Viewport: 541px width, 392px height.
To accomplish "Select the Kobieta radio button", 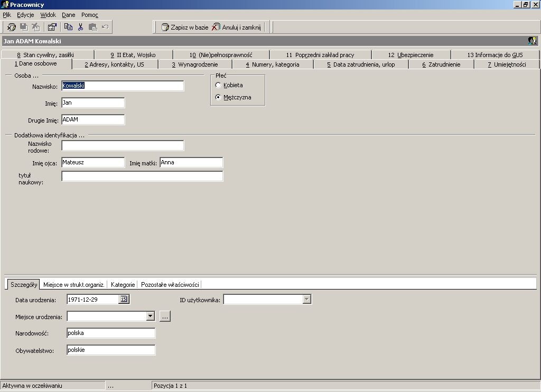I will 218,85.
